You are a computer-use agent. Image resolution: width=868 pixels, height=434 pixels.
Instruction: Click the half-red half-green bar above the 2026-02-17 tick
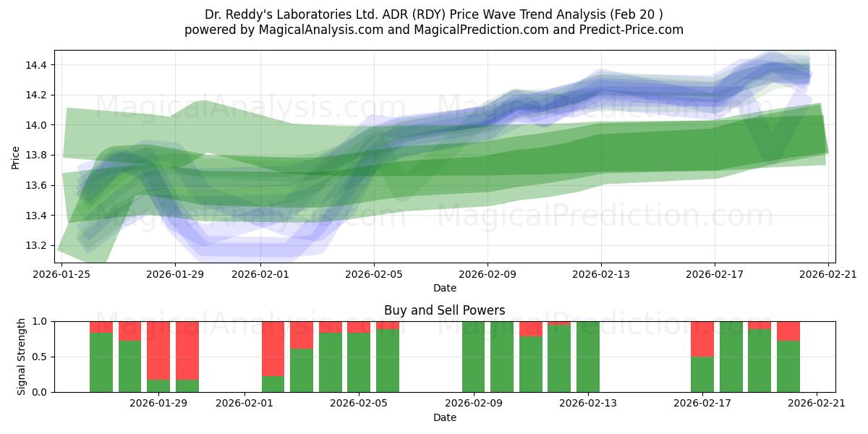(702, 357)
